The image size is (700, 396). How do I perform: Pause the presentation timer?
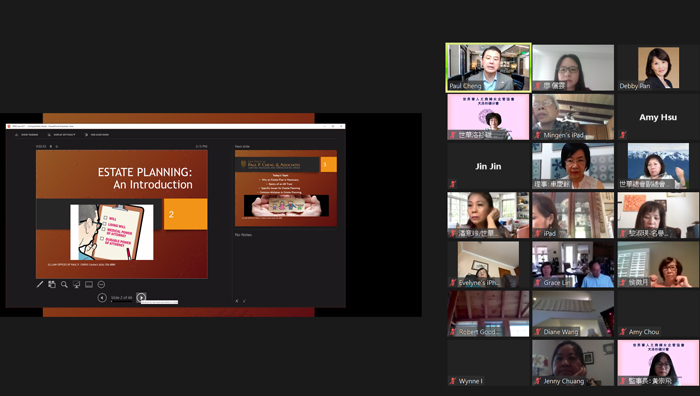pyautogui.click(x=51, y=146)
